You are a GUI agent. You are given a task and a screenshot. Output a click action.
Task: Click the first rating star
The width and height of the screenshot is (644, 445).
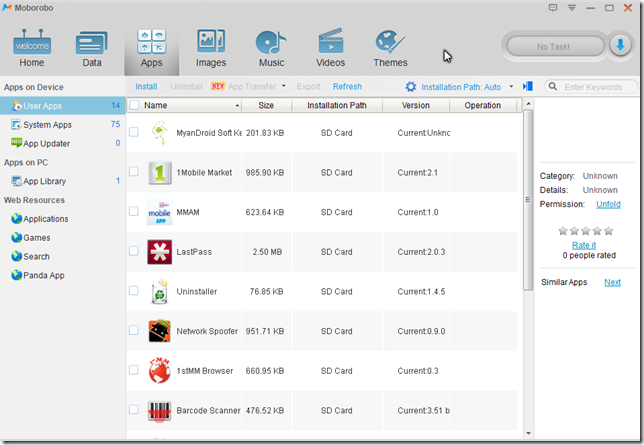[x=563, y=231]
